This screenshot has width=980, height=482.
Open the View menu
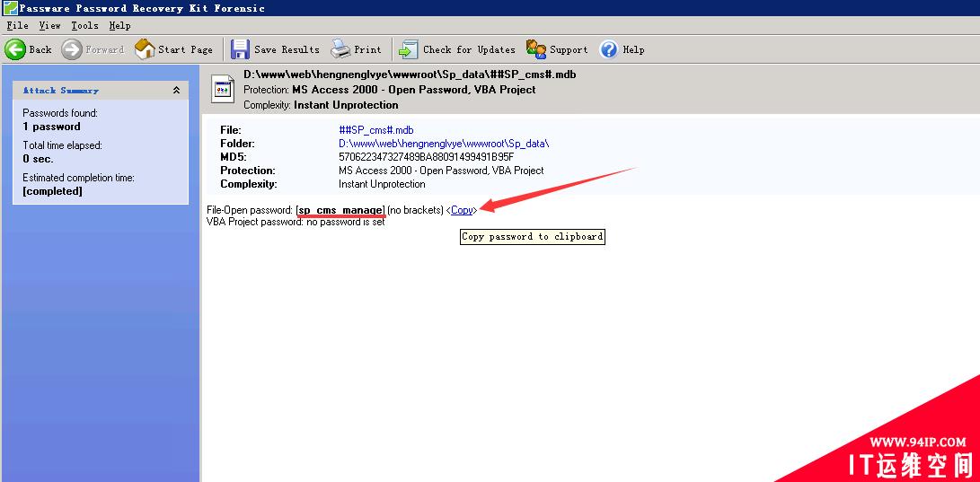[x=49, y=26]
